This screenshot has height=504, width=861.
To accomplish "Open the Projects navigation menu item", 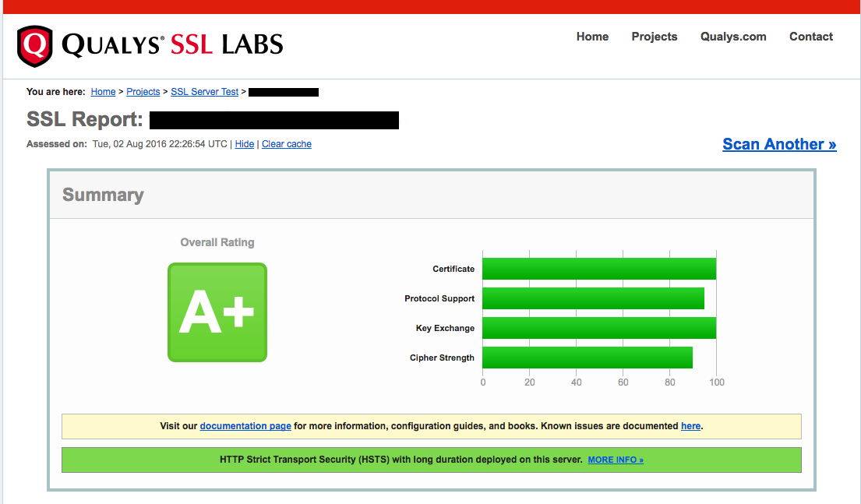I will 654,37.
